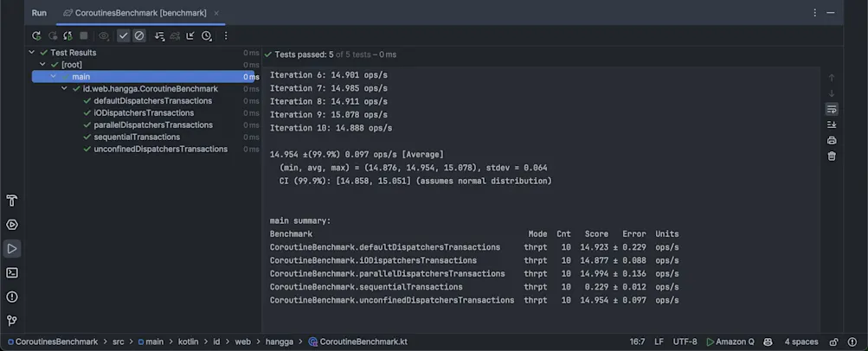This screenshot has height=351, width=868.
Task: Open UTF-8 file encoding selector
Action: 685,341
